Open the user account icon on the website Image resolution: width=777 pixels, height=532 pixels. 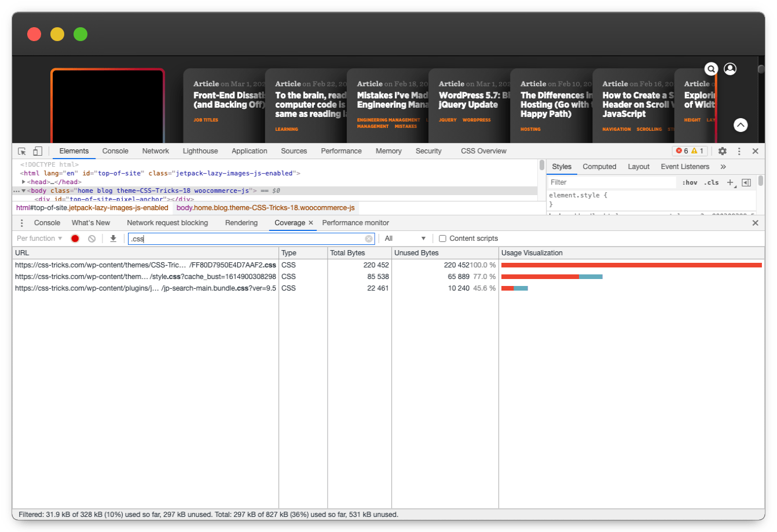coord(730,69)
